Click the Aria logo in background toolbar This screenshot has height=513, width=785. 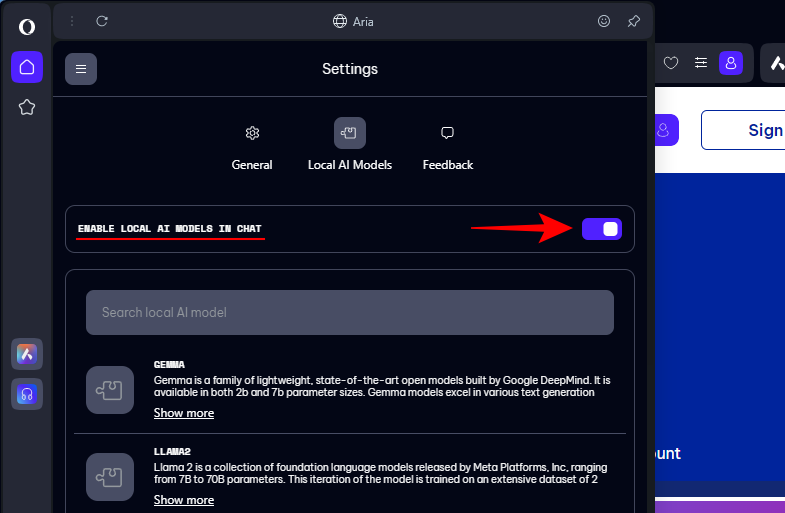click(777, 63)
